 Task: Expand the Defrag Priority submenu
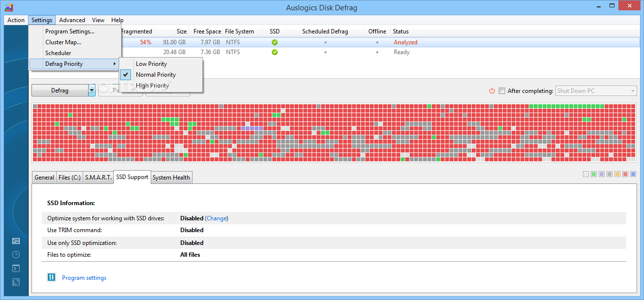[75, 64]
